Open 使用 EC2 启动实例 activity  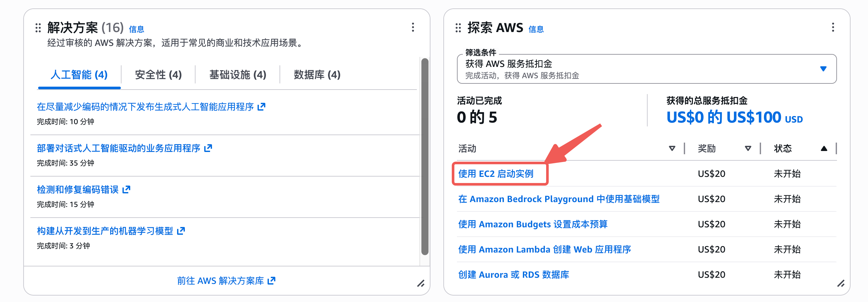[x=496, y=174]
